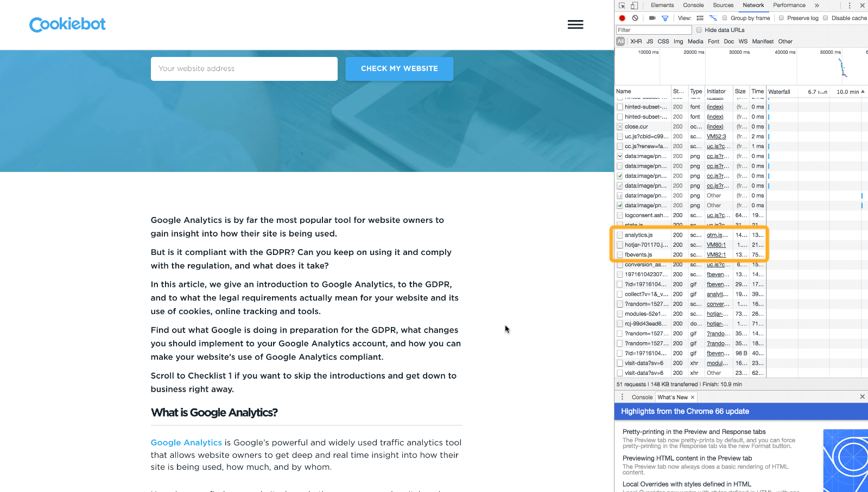Select the close.cur request row

tap(690, 126)
